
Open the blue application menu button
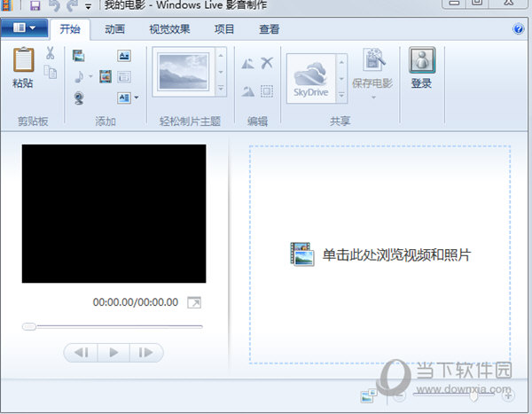(25, 27)
